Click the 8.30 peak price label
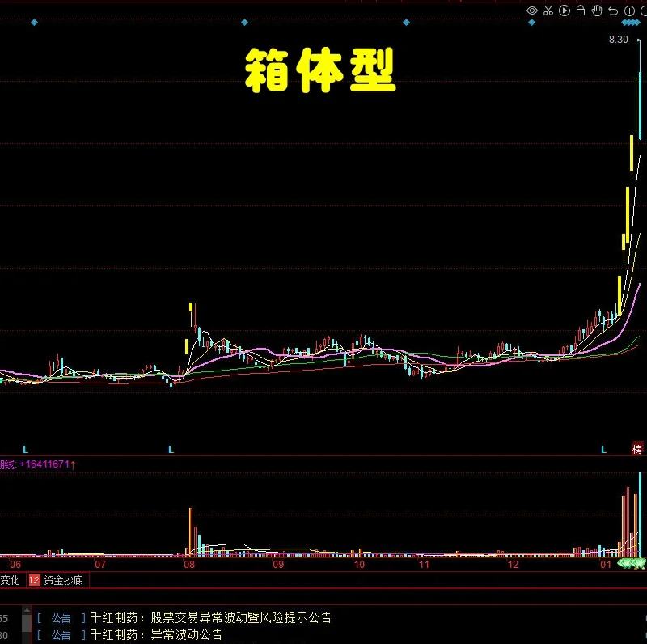 [618, 40]
